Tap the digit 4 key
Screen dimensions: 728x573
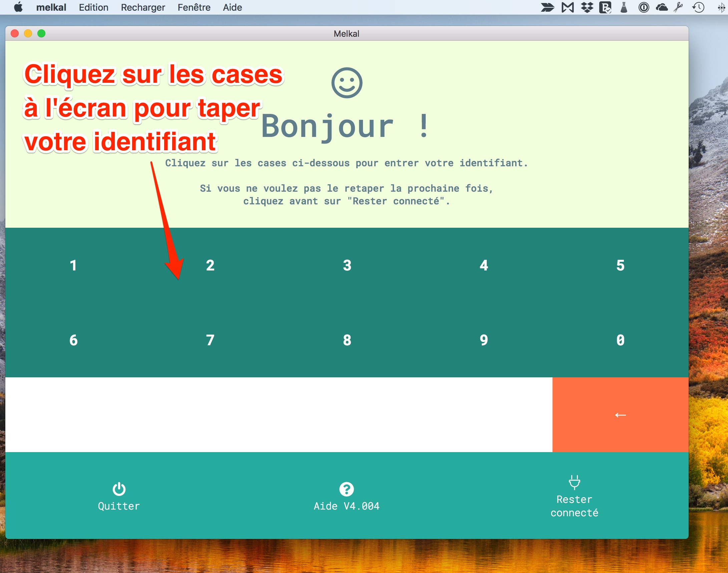coord(484,265)
